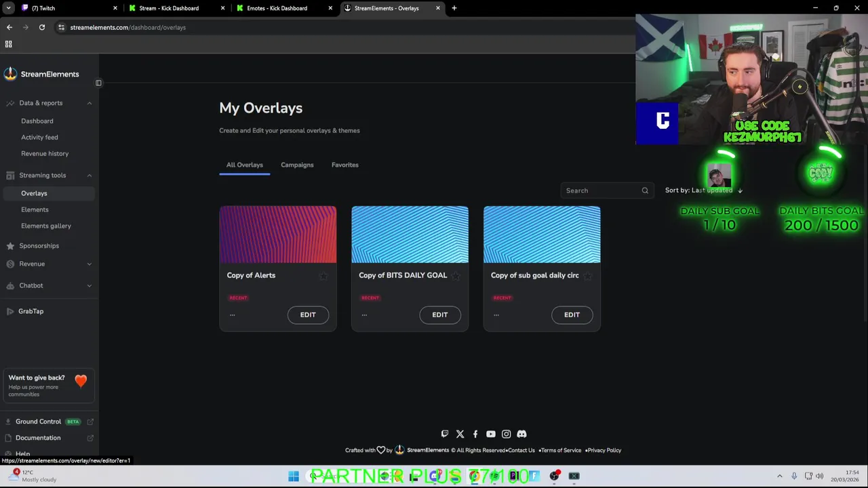Open more options for Copy of Alerts
868x488 pixels.
pyautogui.click(x=233, y=314)
